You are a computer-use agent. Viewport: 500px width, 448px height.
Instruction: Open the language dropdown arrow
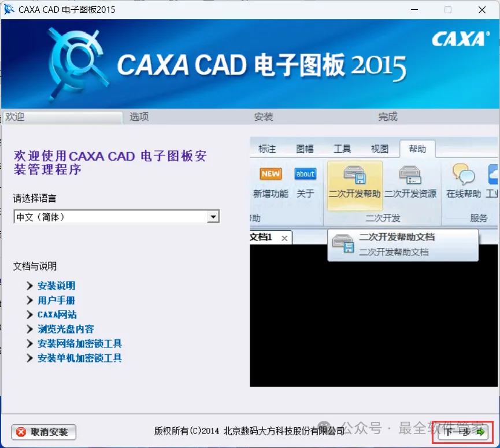point(213,217)
